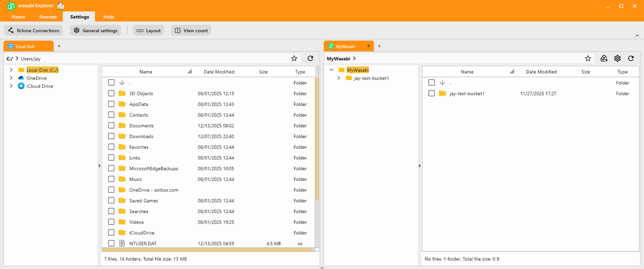Open MyWasabi pane gear settings icon

click(x=617, y=58)
